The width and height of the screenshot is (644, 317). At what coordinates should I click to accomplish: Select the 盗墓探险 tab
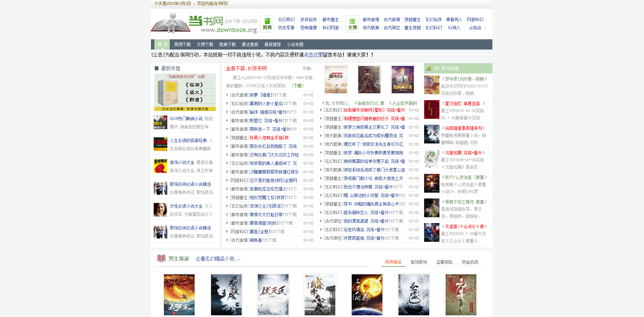[444, 262]
